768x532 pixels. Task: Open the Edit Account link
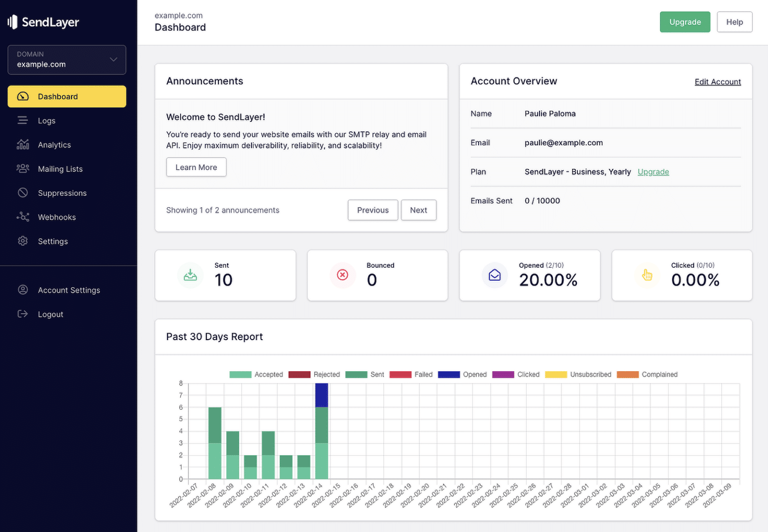tap(717, 81)
